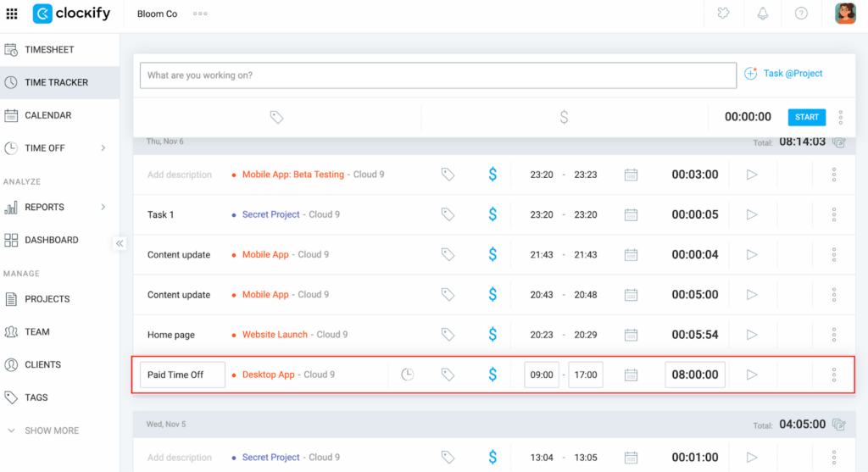The width and height of the screenshot is (868, 472).
Task: Toggle billable dollar sign in timer bar
Action: click(564, 117)
